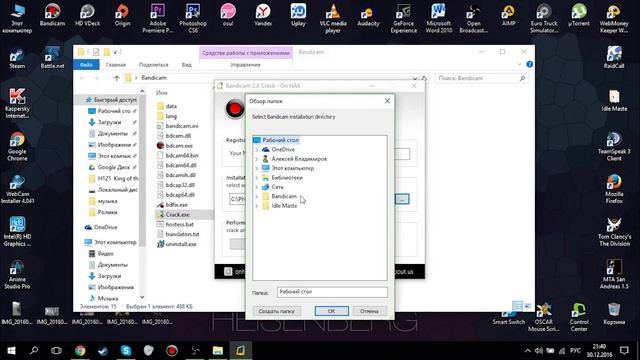This screenshot has width=640, height=360.
Task: Switch to the Поделиться ribbon tab
Action: 153,64
